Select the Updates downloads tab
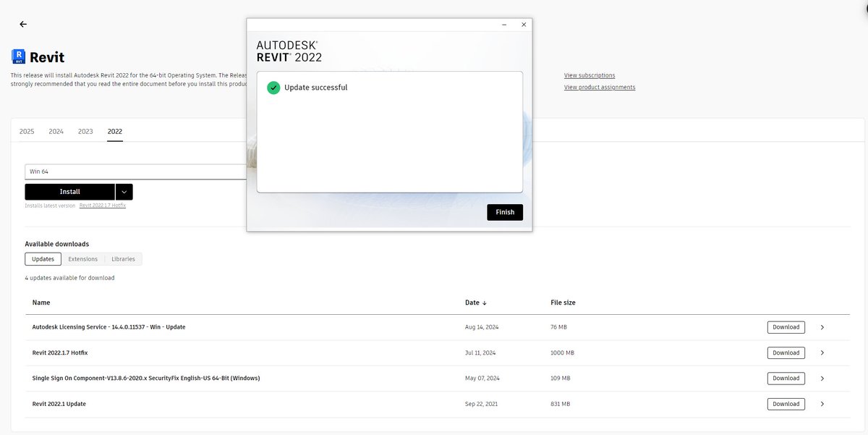Viewport: 868px width, 435px height. pyautogui.click(x=43, y=259)
